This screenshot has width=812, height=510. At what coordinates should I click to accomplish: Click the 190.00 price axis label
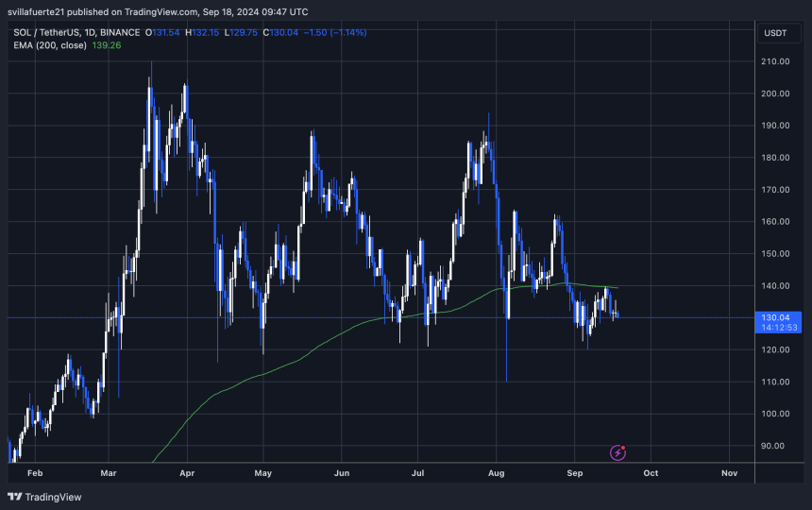coord(775,126)
